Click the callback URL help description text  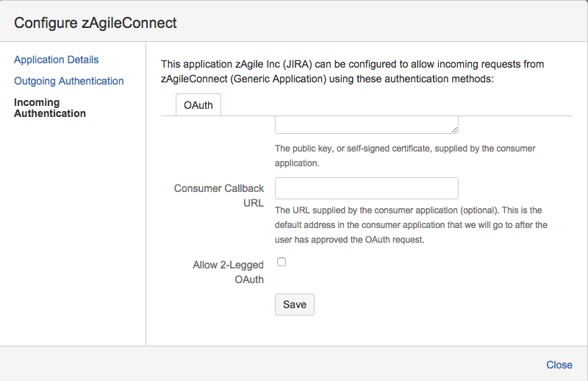pos(411,225)
